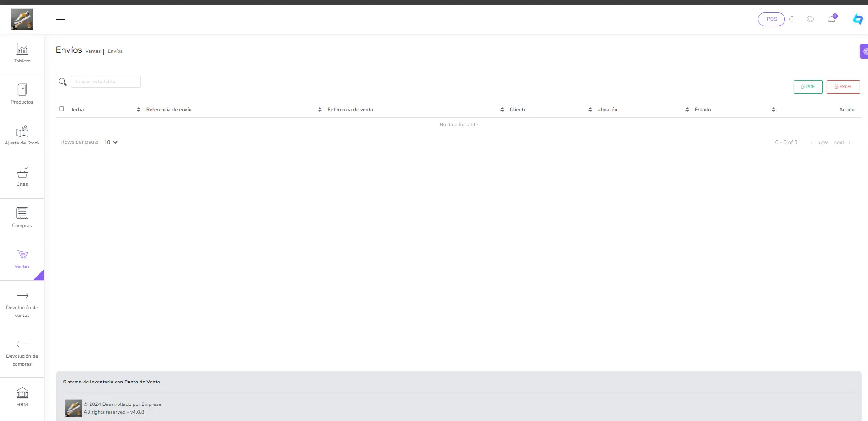Export the table with the PDF button
Image resolution: width=868 pixels, height=421 pixels.
click(807, 87)
